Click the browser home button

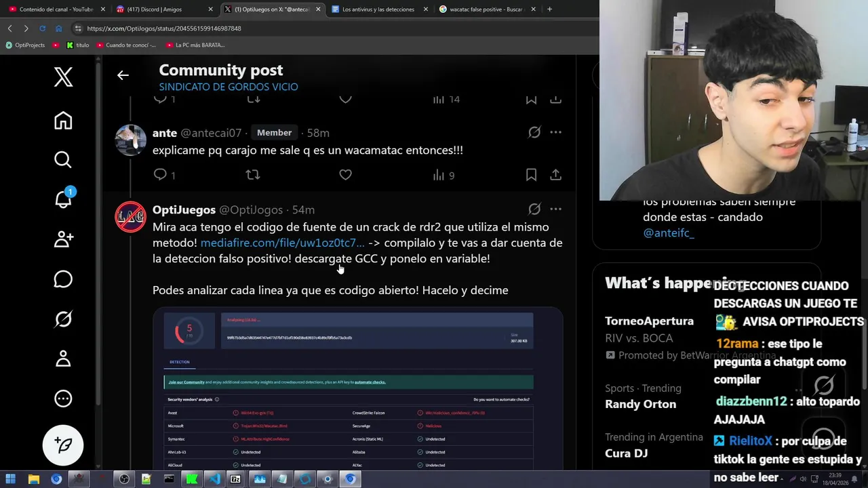point(58,28)
